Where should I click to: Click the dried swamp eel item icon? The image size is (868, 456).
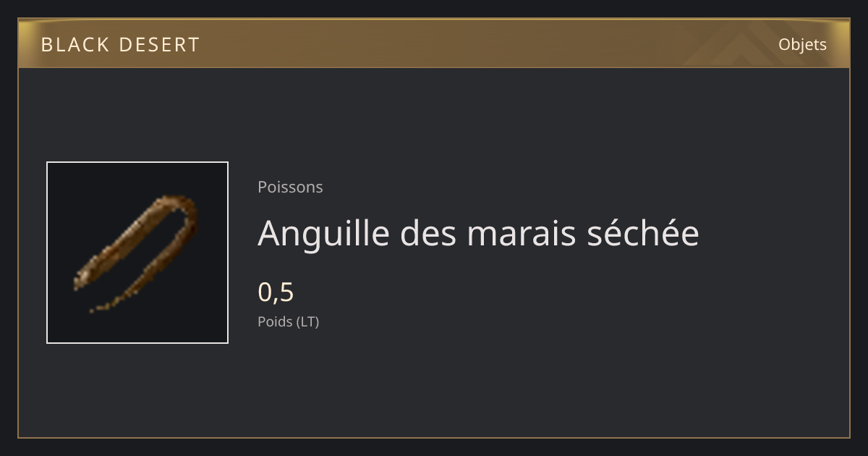pyautogui.click(x=137, y=253)
